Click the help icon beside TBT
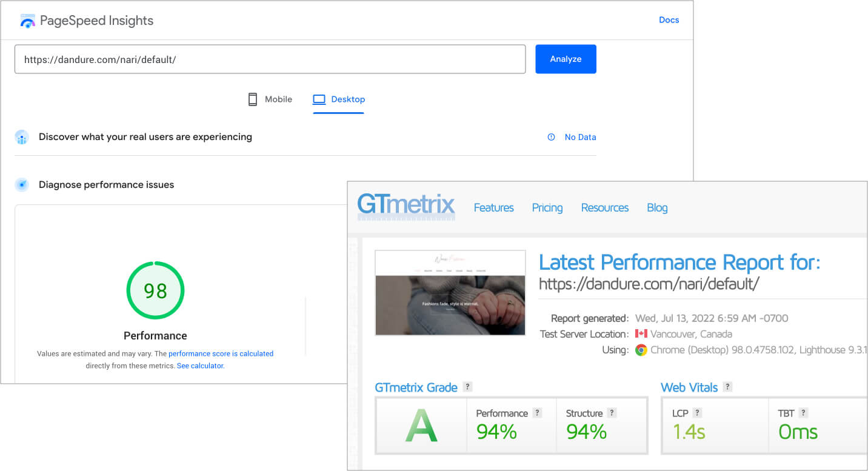 (x=804, y=413)
